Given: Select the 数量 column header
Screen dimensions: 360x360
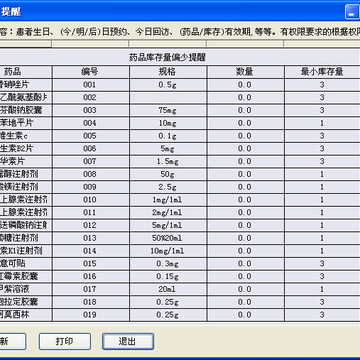Looking at the screenshot, I should 245,72.
